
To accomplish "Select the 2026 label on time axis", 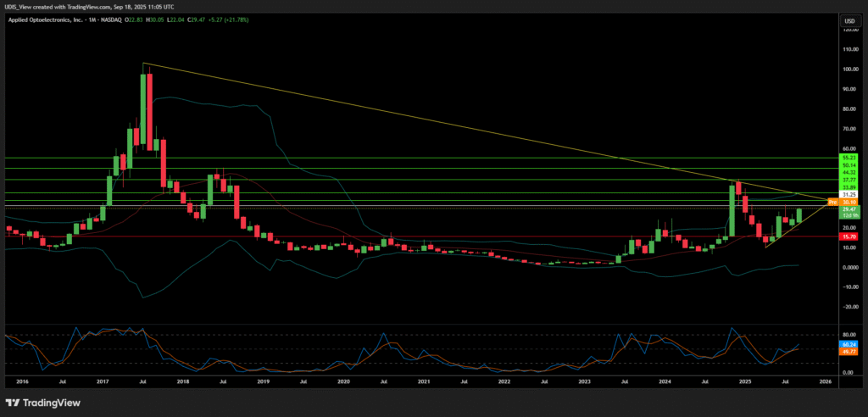I will pyautogui.click(x=824, y=383).
